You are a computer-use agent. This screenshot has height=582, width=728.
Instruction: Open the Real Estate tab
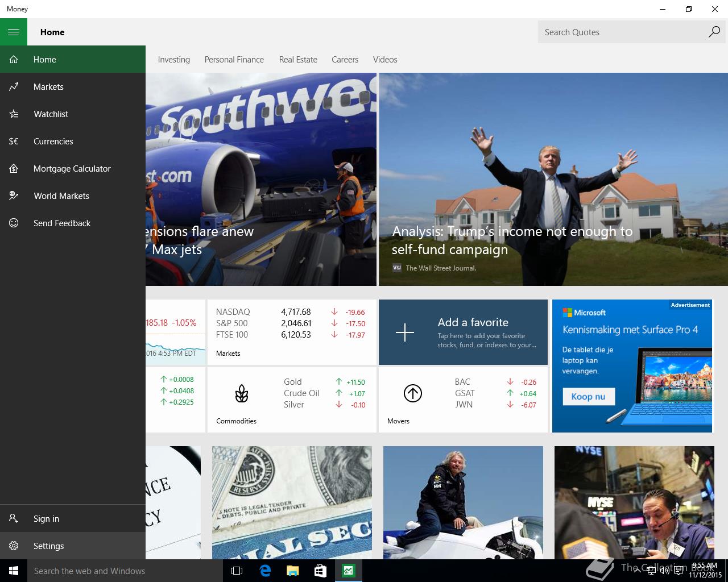click(298, 59)
